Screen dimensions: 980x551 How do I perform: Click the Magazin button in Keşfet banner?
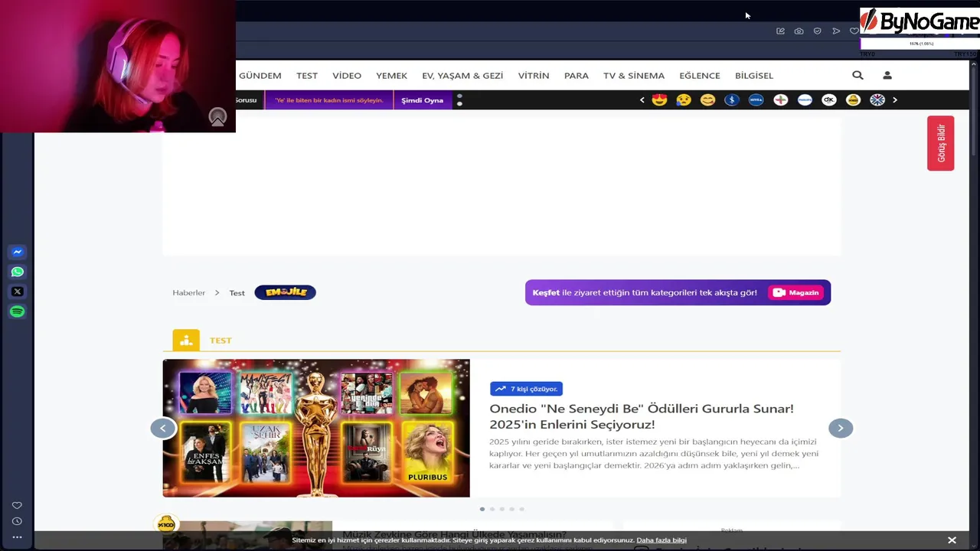(796, 292)
